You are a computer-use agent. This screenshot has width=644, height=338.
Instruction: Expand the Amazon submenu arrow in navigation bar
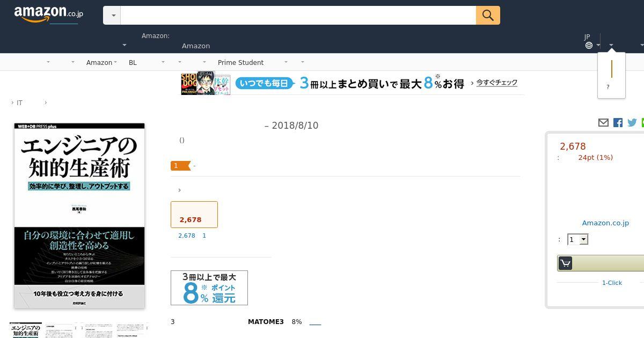pos(115,62)
